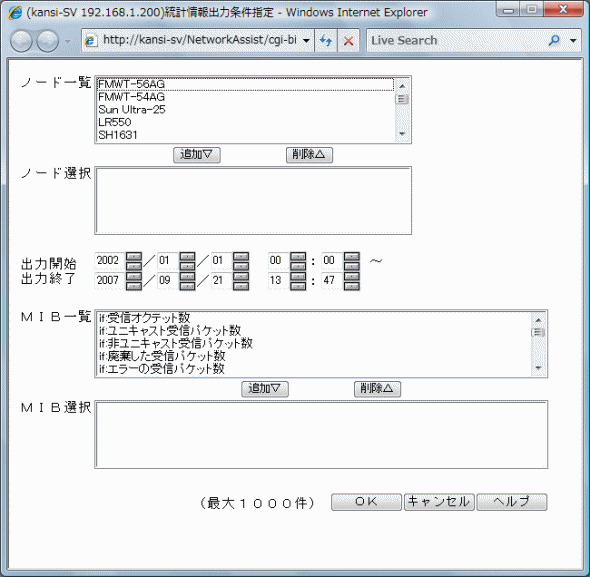Increment the end minute 47 stepper
Screen dimensions: 590x577
(352, 277)
